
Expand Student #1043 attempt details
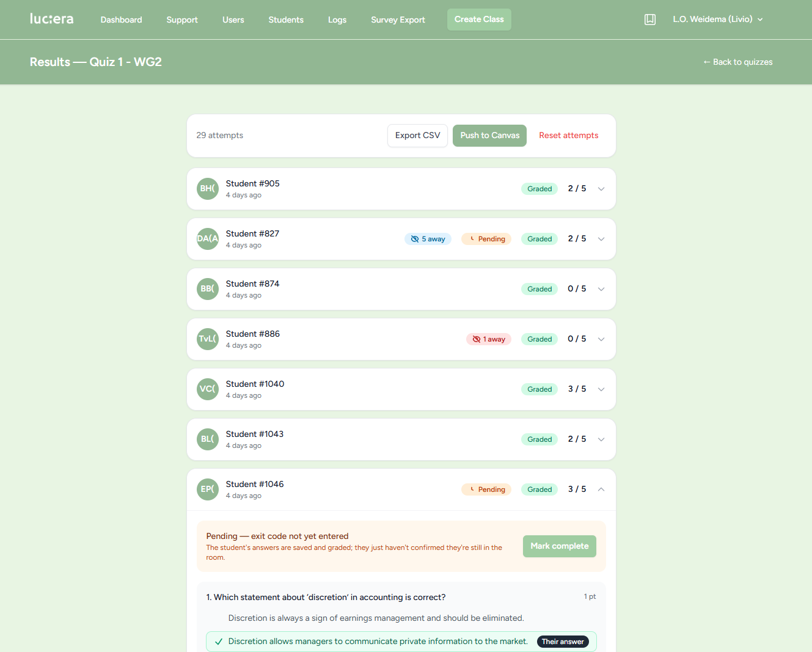pyautogui.click(x=601, y=439)
